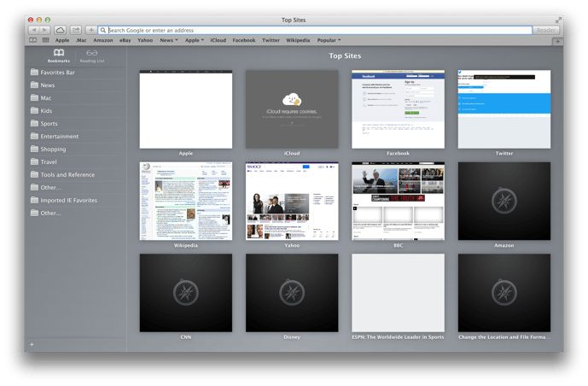
Task: Select the Imported IE Favorites folder
Action: click(x=76, y=201)
